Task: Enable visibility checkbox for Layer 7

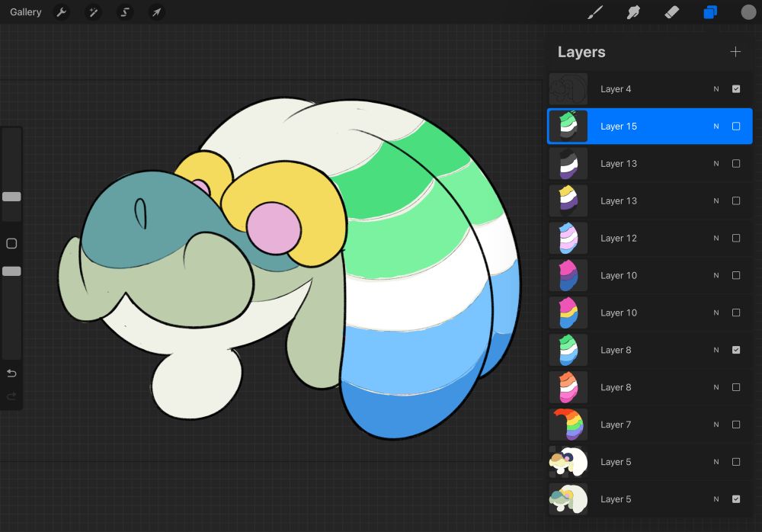Action: coord(735,425)
